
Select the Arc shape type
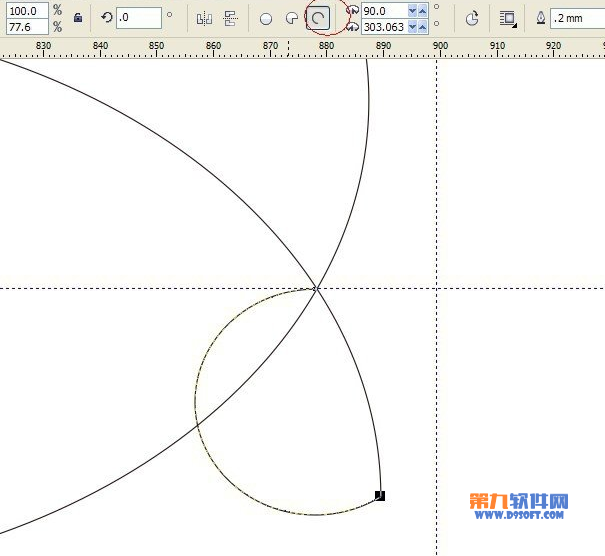pos(318,18)
